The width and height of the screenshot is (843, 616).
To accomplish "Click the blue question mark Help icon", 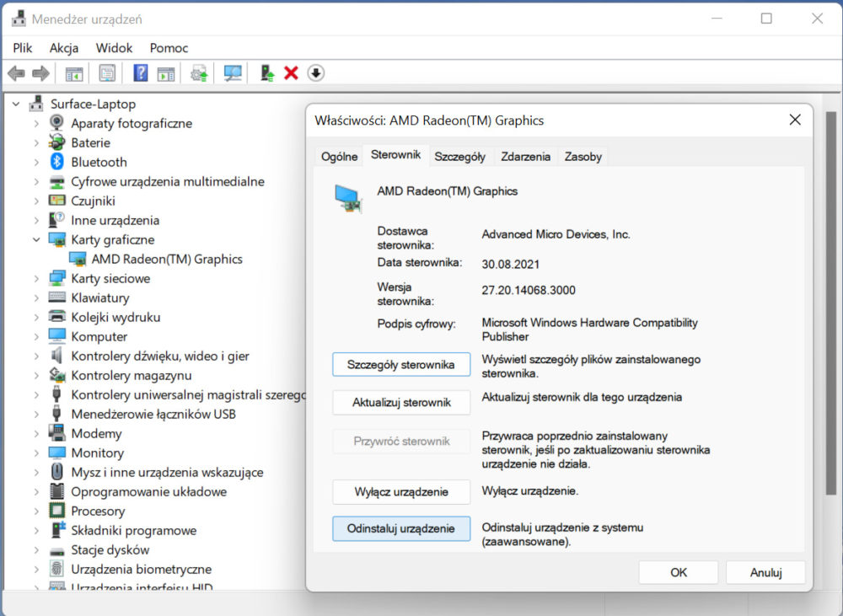I will click(x=140, y=73).
